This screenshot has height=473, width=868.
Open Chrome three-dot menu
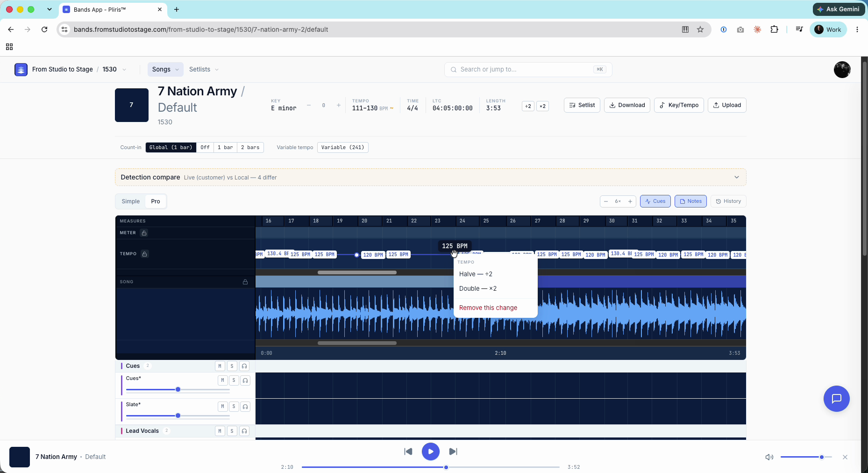857,29
